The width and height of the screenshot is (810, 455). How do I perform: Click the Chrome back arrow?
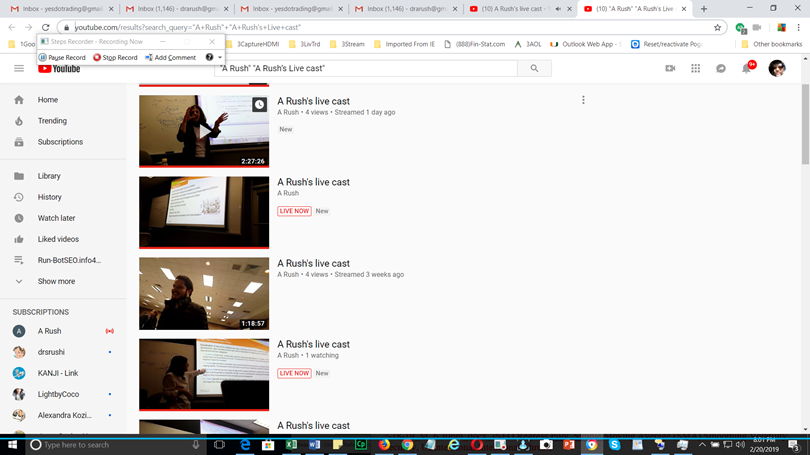pyautogui.click(x=12, y=27)
